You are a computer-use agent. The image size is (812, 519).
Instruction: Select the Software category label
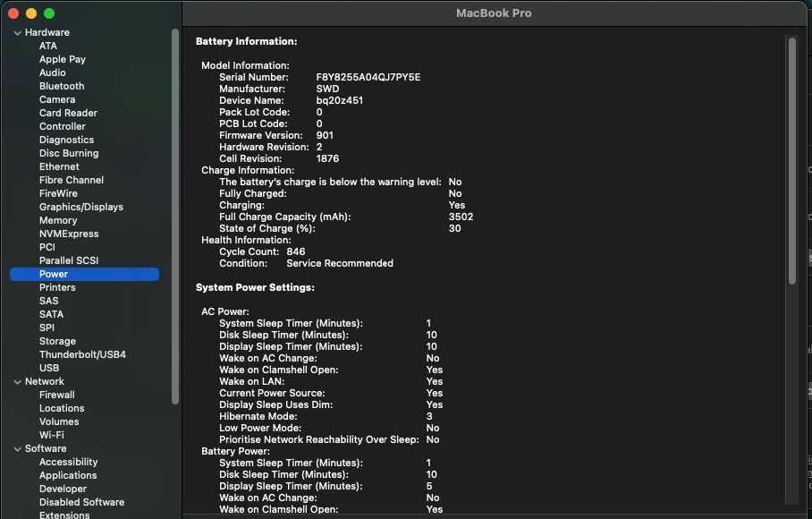pyautogui.click(x=46, y=448)
